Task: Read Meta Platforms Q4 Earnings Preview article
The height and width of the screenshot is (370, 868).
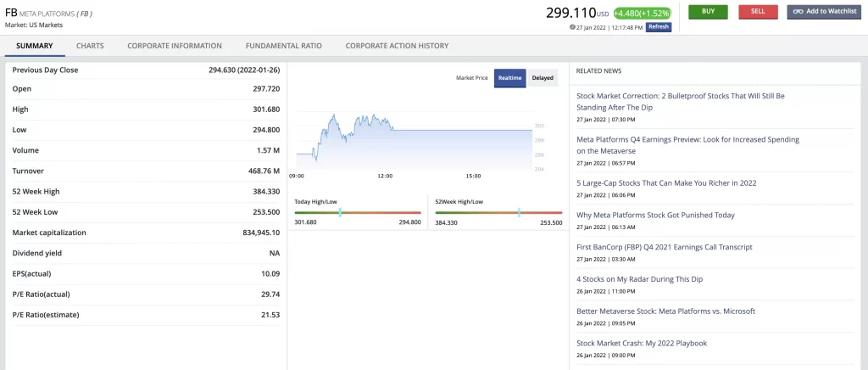Action: [x=687, y=144]
